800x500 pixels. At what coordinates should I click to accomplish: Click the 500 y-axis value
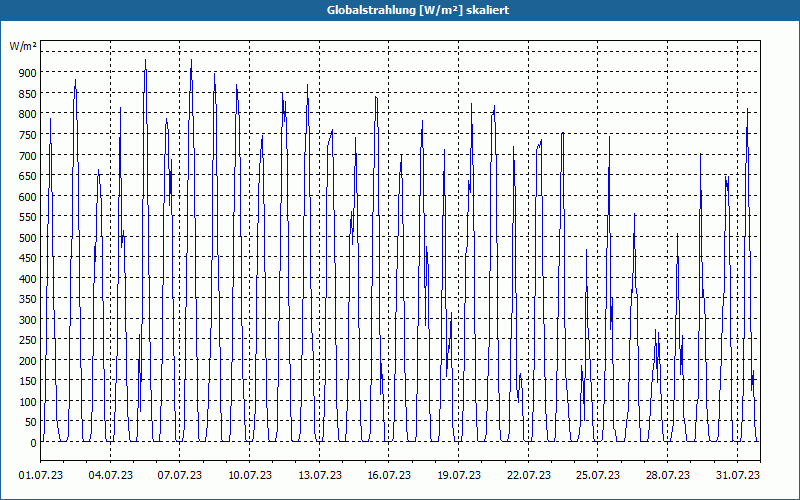[28, 237]
